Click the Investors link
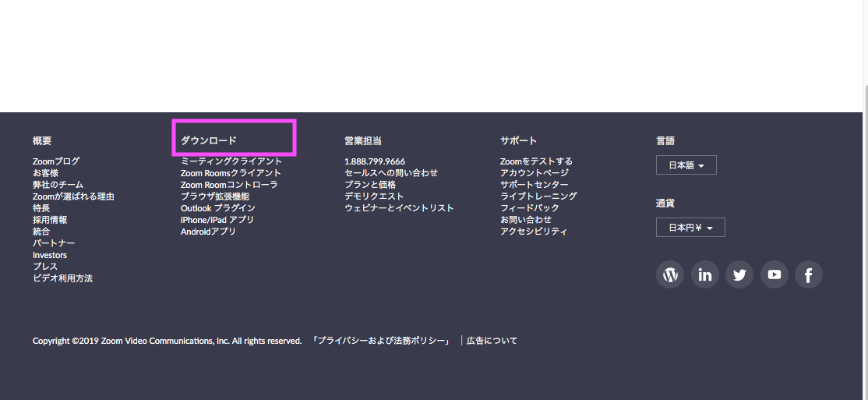Viewport: 868px width, 400px height. [x=50, y=255]
